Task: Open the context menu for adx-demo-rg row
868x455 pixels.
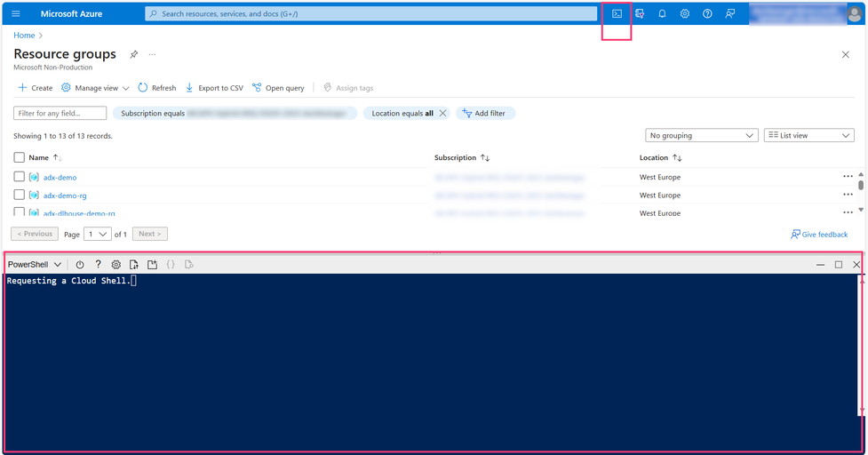Action: [848, 195]
